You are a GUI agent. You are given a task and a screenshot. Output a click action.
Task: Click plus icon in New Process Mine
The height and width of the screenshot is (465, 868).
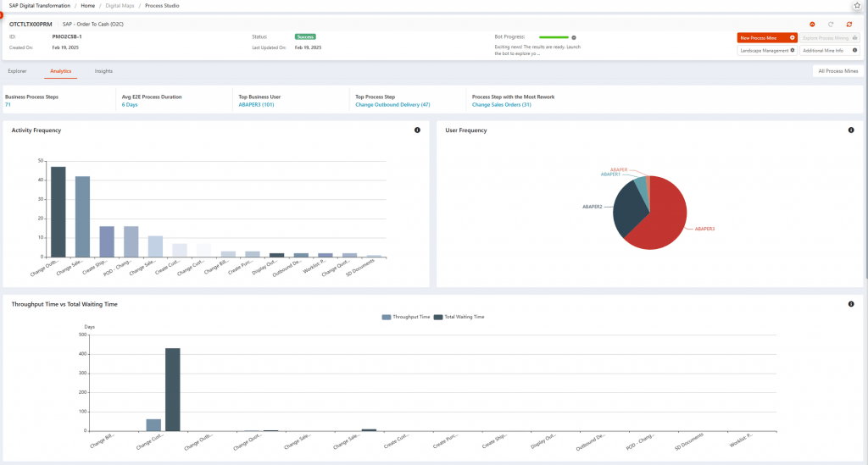tap(793, 37)
